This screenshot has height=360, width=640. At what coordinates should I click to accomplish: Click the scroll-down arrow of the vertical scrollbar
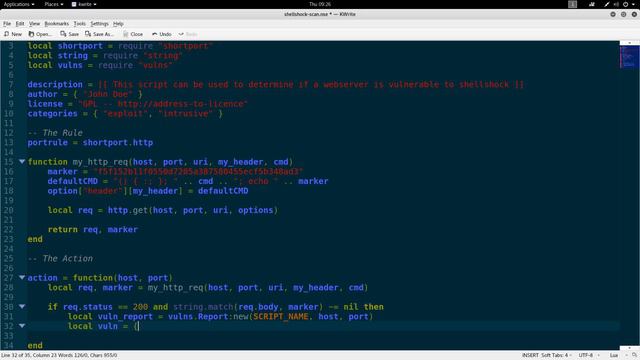coord(629,348)
